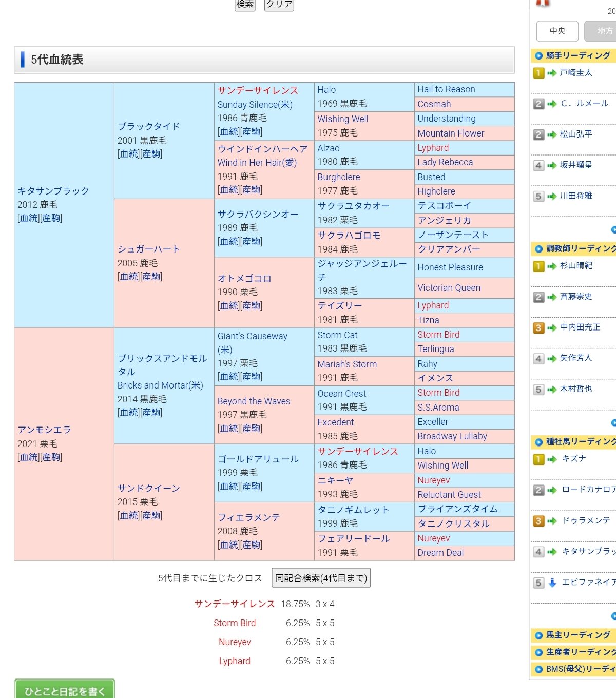
Task: Click the 同配合検索(4代目まで) button
Action: tap(321, 578)
